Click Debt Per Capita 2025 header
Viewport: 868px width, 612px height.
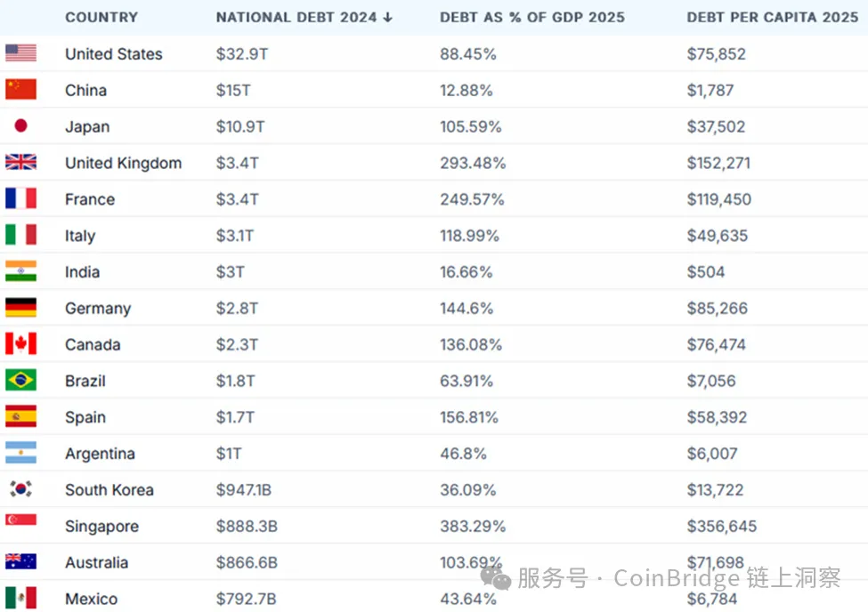point(772,17)
